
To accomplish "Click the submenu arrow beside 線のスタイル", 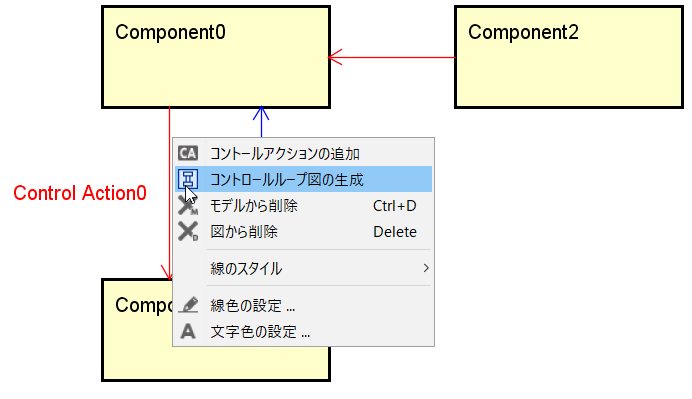I will click(x=426, y=268).
